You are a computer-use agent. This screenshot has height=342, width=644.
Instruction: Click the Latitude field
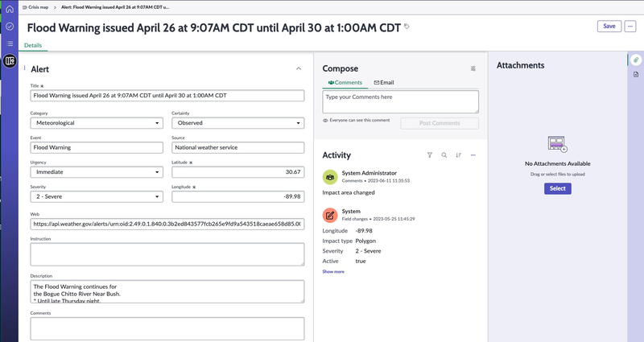coord(237,172)
